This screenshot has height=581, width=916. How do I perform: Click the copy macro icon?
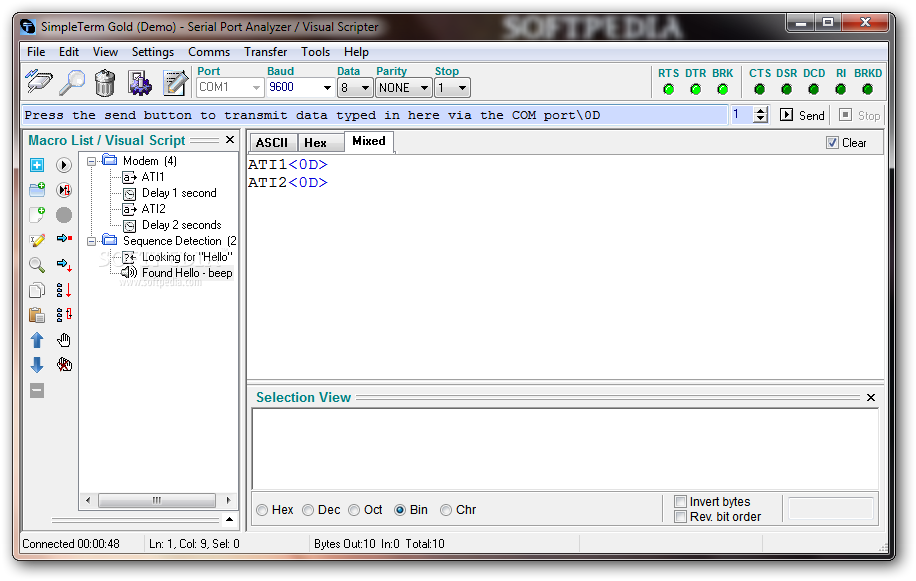tap(37, 290)
